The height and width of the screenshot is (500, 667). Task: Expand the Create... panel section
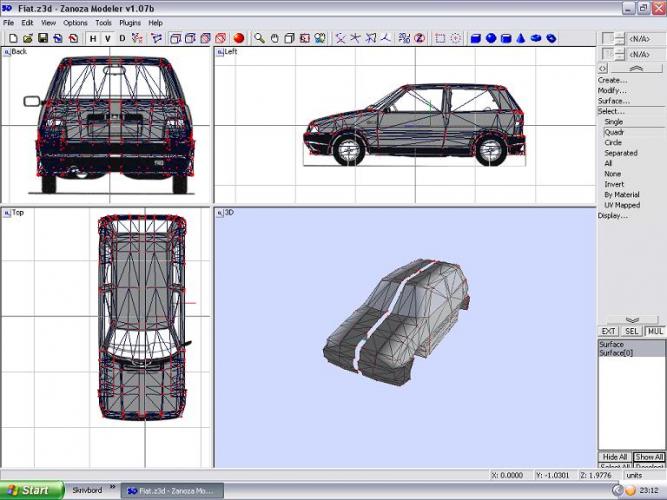click(613, 80)
